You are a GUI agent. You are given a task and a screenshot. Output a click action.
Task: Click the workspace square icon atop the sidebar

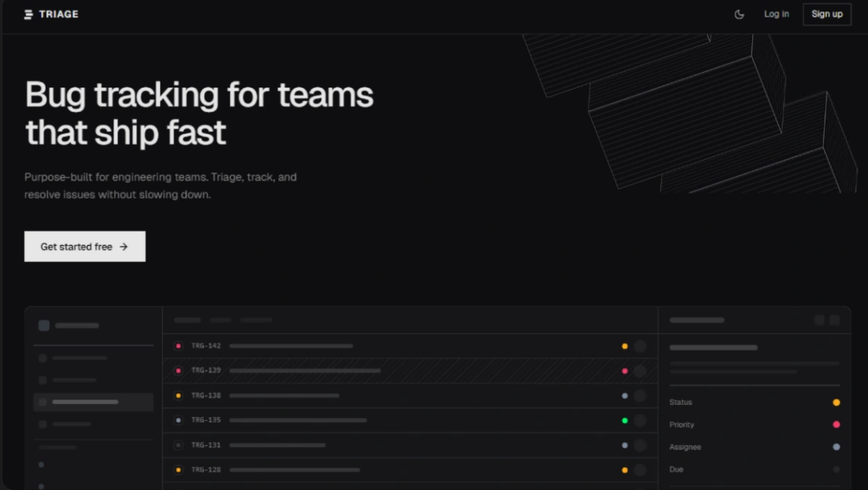pos(44,326)
